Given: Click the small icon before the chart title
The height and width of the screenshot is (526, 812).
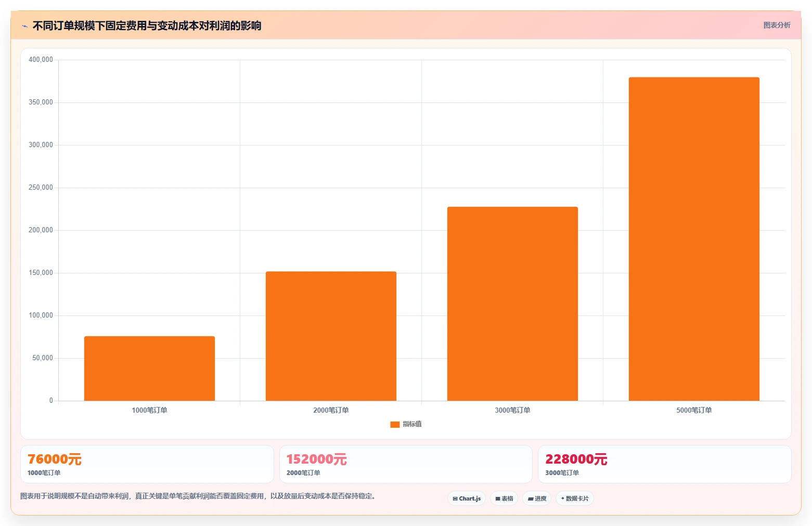Looking at the screenshot, I should coord(24,26).
